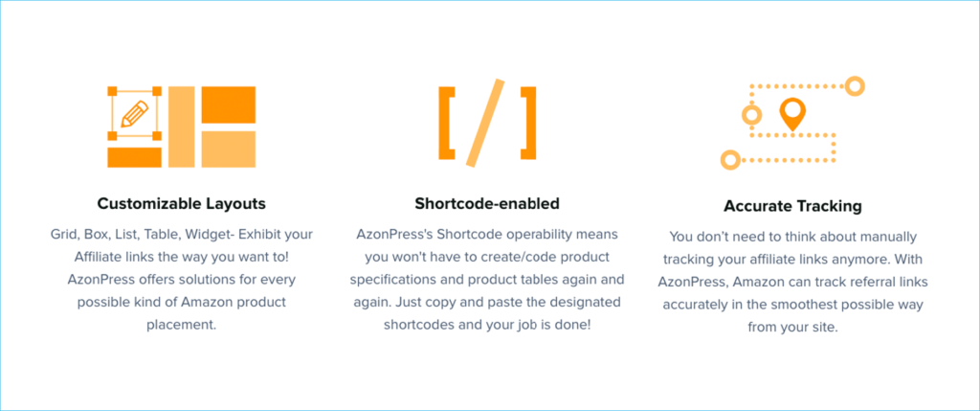980x411 pixels.
Task: Click the left orange bracket symbol
Action: coord(446,124)
